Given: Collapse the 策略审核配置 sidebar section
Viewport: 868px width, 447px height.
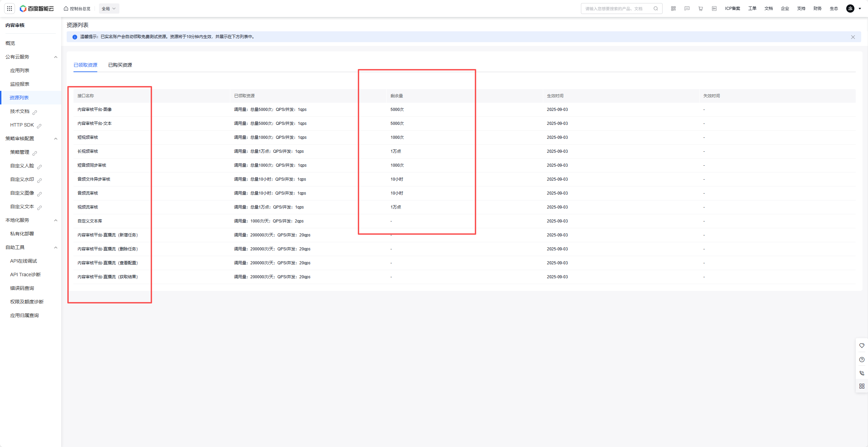Looking at the screenshot, I should pos(55,138).
